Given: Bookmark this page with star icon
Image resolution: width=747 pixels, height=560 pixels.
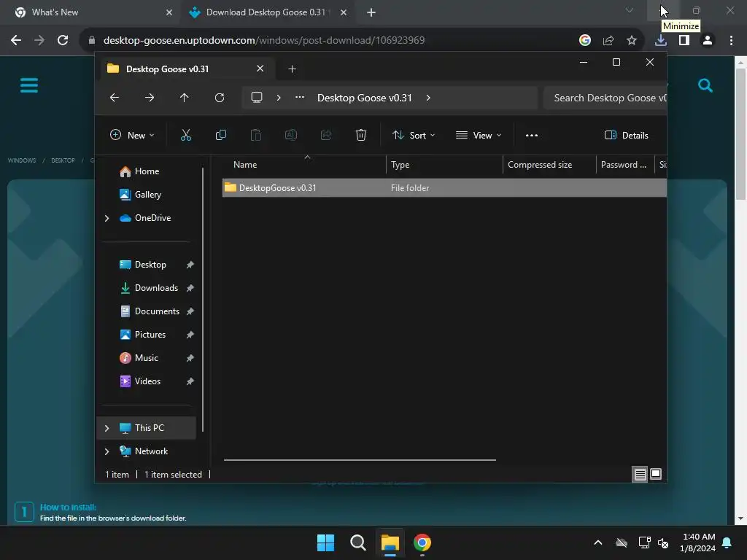Looking at the screenshot, I should tap(632, 40).
